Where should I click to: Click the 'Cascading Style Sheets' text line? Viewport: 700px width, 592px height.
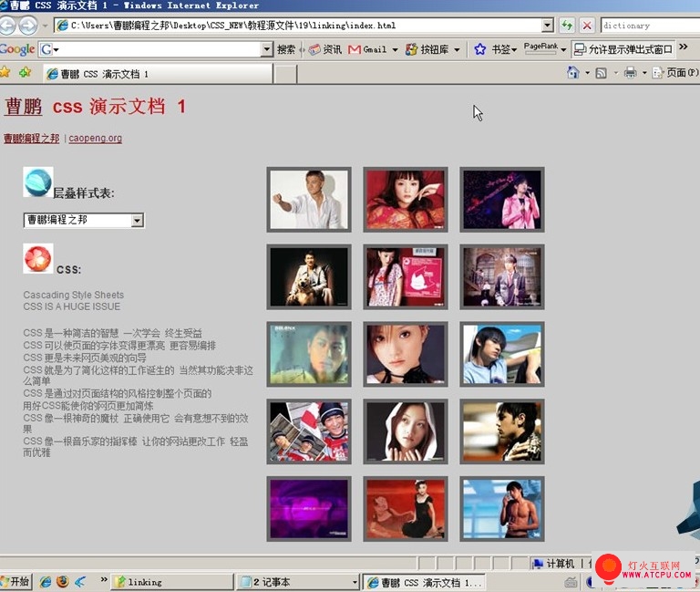(x=74, y=295)
